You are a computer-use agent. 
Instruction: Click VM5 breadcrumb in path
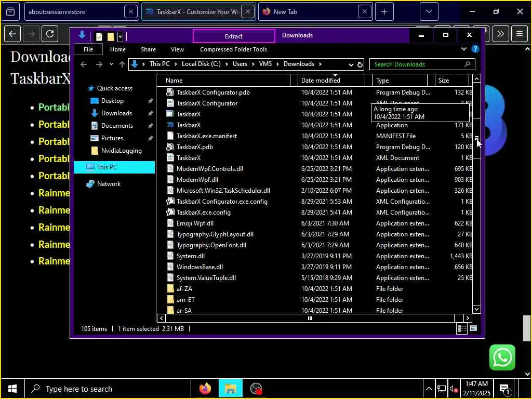click(x=265, y=64)
